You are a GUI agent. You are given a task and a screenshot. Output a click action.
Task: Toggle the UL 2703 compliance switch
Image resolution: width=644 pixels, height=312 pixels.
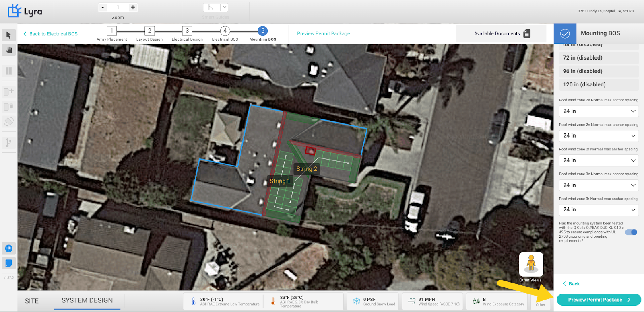[x=631, y=232]
